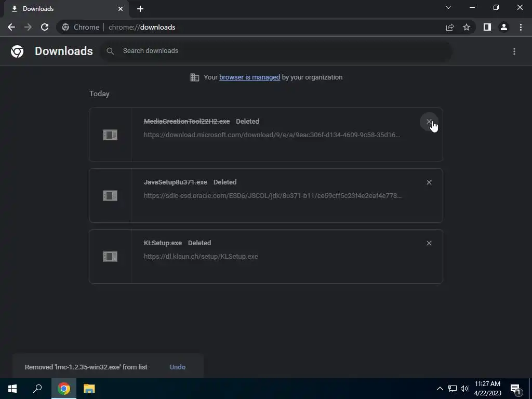The image size is (532, 399).
Task: Open the Downloads page more actions menu
Action: [514, 51]
